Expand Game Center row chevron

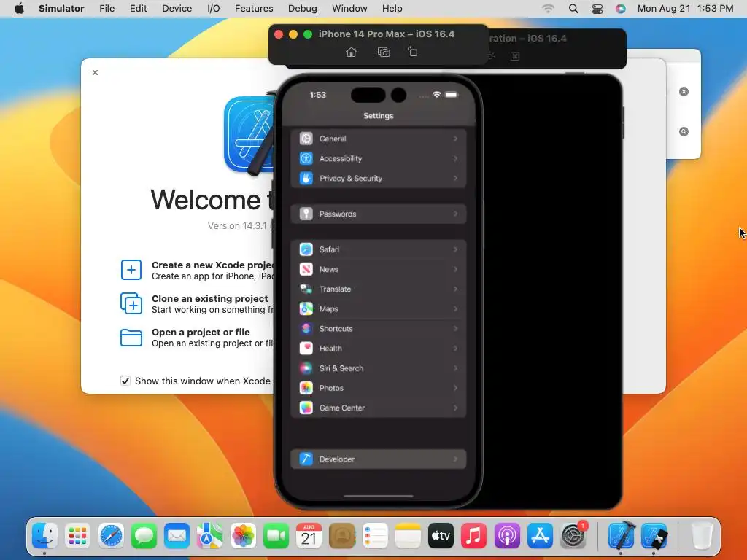tap(455, 408)
